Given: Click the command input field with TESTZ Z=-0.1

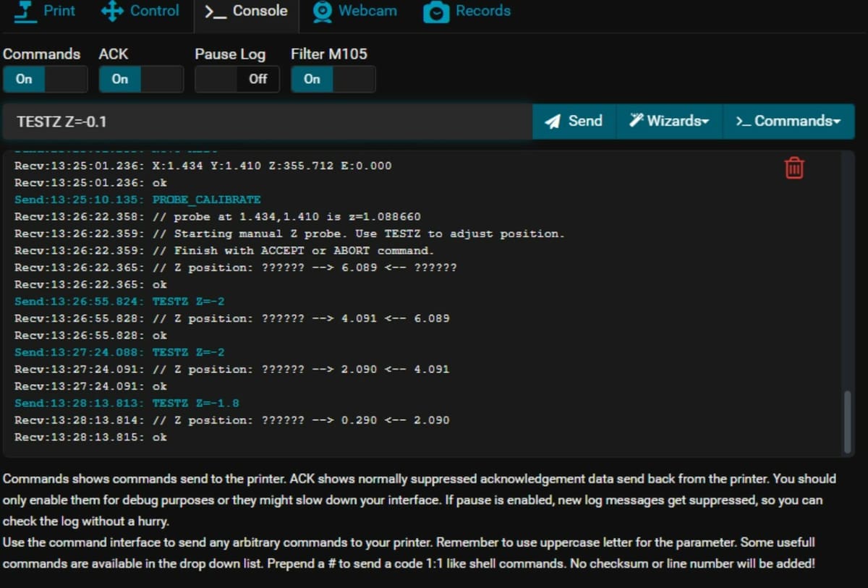Looking at the screenshot, I should click(268, 122).
